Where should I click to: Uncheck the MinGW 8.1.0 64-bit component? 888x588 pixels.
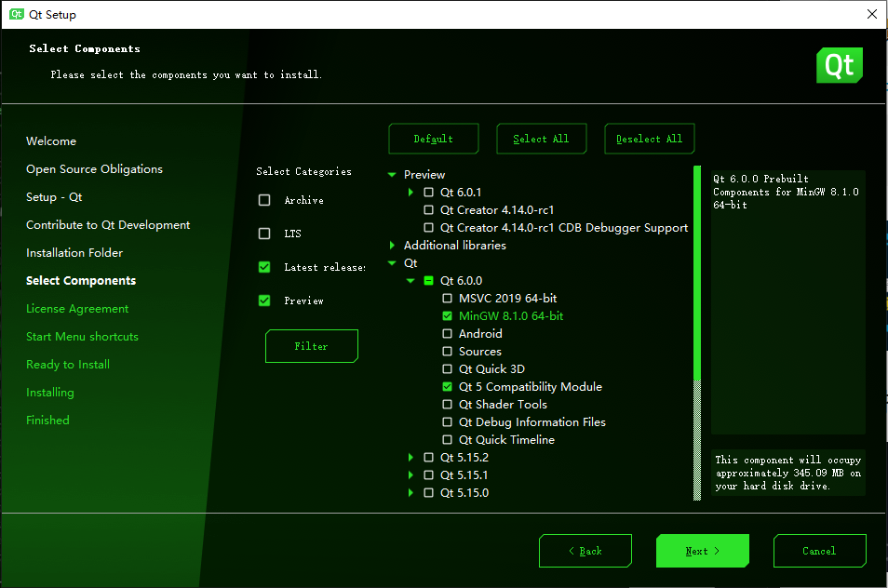447,315
